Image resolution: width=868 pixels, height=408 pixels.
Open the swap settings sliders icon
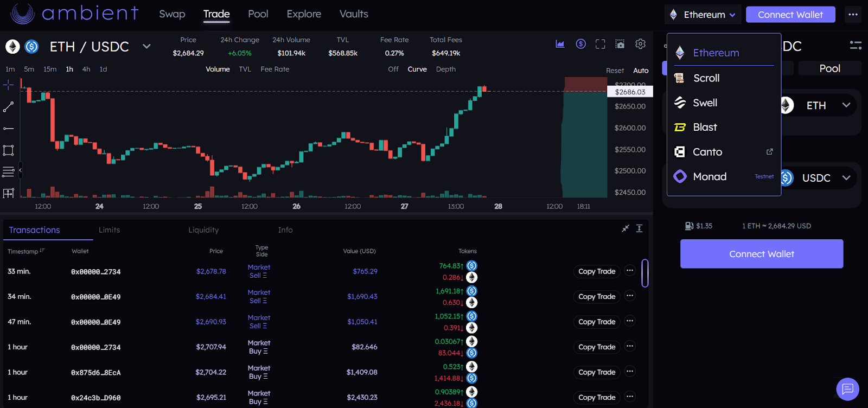[856, 45]
